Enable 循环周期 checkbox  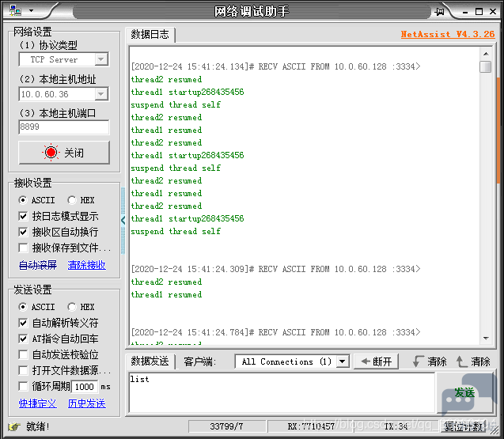[23, 386]
